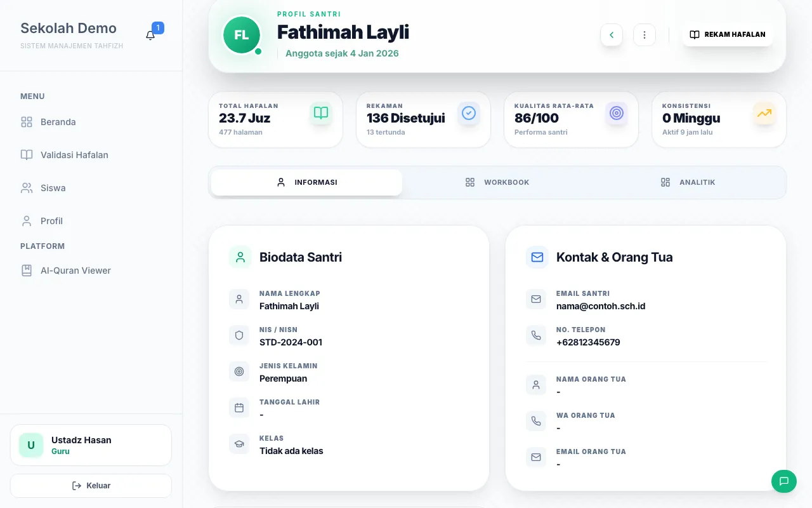Click the Jenis Kelamin icon
Screen dimensions: 812x508
click(239, 371)
